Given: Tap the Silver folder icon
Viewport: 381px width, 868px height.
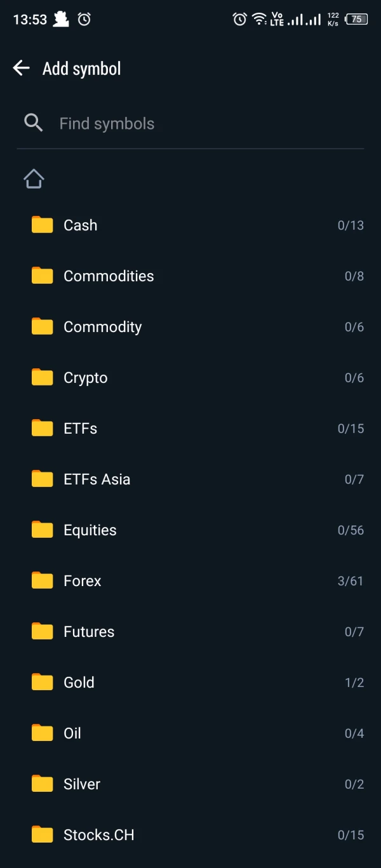Looking at the screenshot, I should point(43,784).
